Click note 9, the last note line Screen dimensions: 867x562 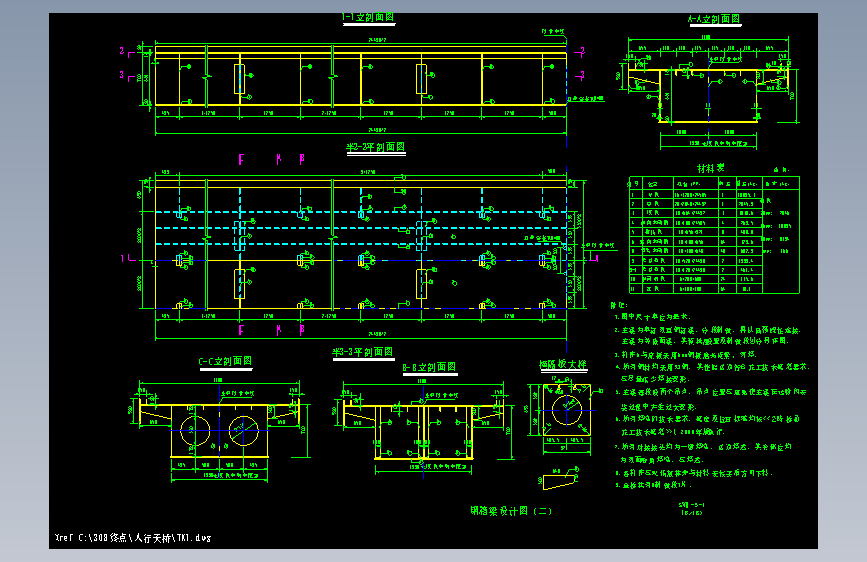(x=653, y=485)
